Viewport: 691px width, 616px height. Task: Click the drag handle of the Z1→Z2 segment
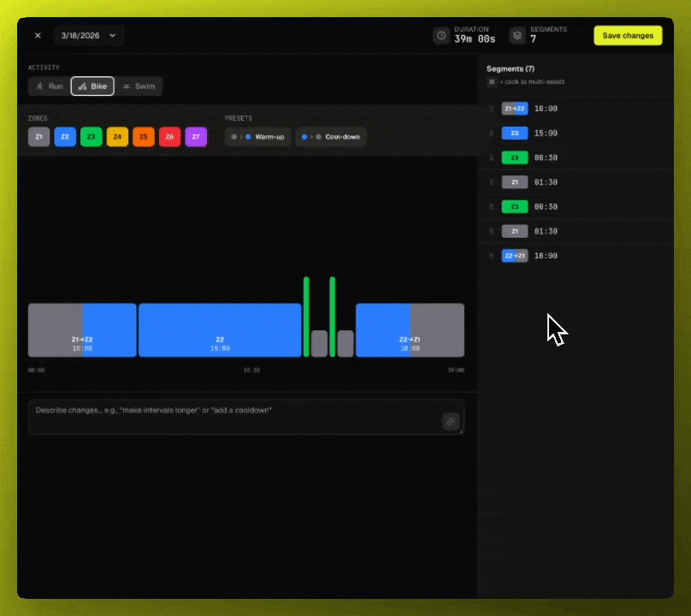point(491,109)
